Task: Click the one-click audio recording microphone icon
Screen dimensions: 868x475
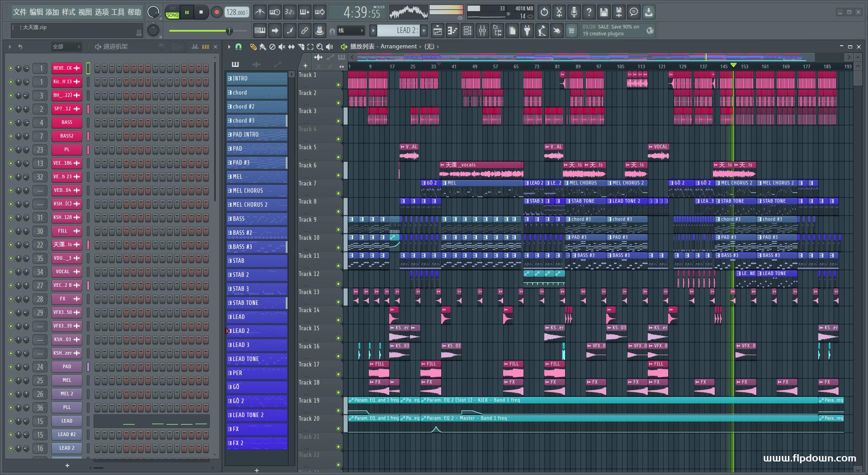Action: pyautogui.click(x=574, y=12)
